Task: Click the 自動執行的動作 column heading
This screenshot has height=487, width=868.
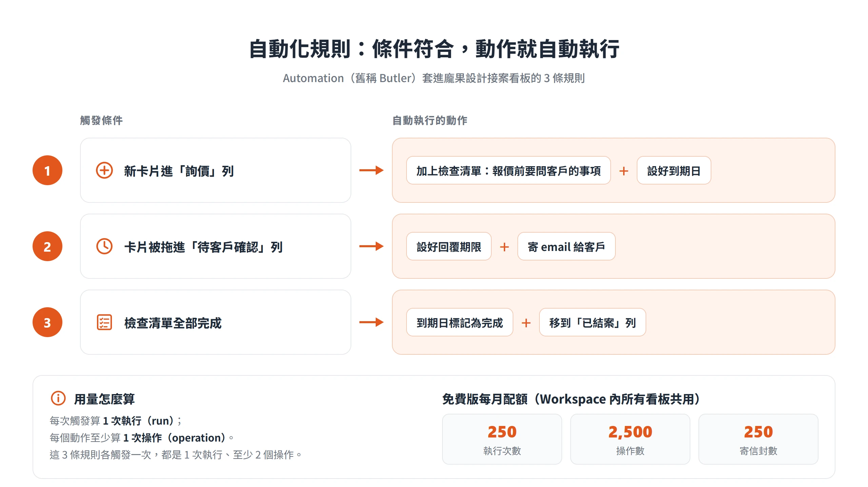Action: [x=430, y=120]
